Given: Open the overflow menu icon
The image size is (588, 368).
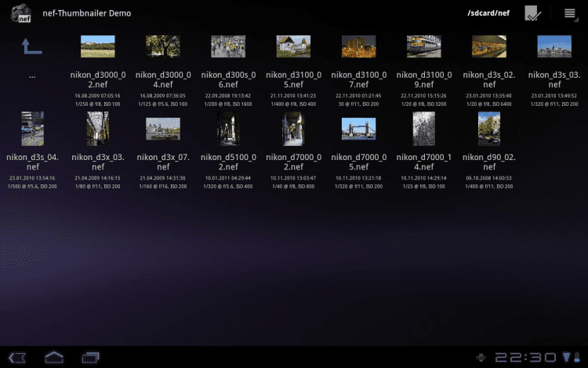Looking at the screenshot, I should [571, 13].
